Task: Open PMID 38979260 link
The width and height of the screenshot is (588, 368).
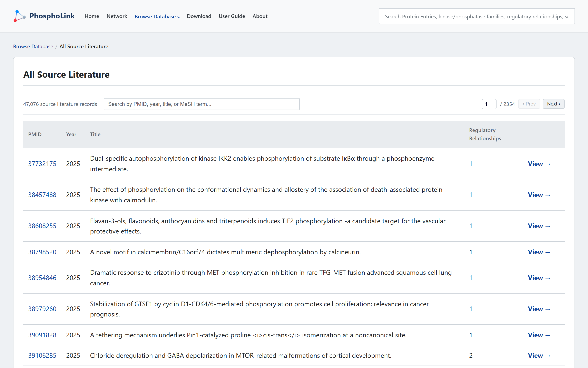Action: point(42,309)
